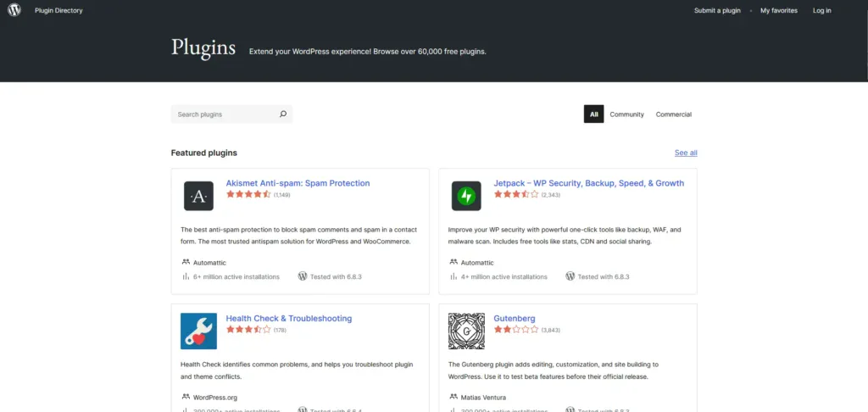The width and height of the screenshot is (868, 412).
Task: Click Gutenberg description text
Action: tap(553, 370)
